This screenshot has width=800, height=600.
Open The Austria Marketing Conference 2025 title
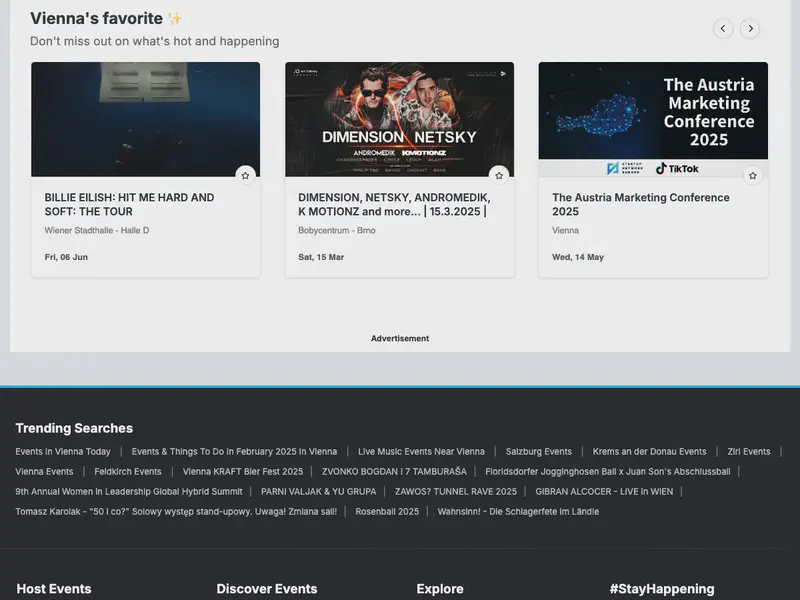pyautogui.click(x=641, y=205)
